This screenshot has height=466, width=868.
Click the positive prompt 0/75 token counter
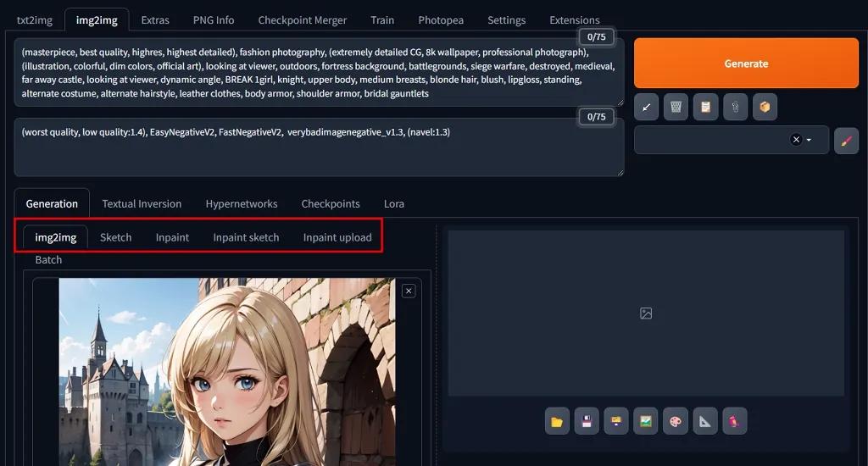pyautogui.click(x=596, y=37)
